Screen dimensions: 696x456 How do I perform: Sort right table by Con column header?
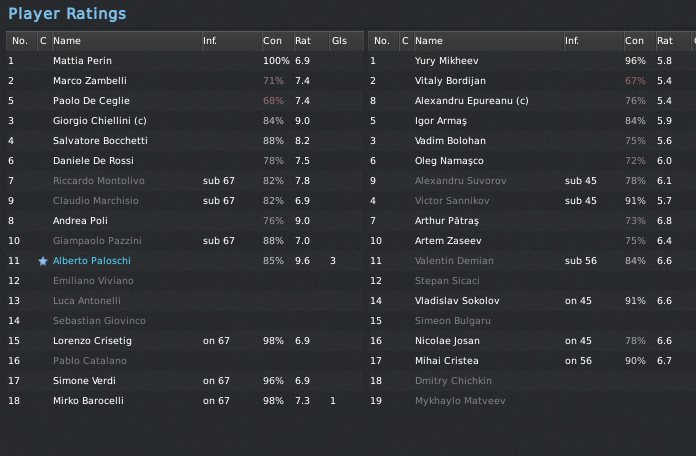click(634, 41)
